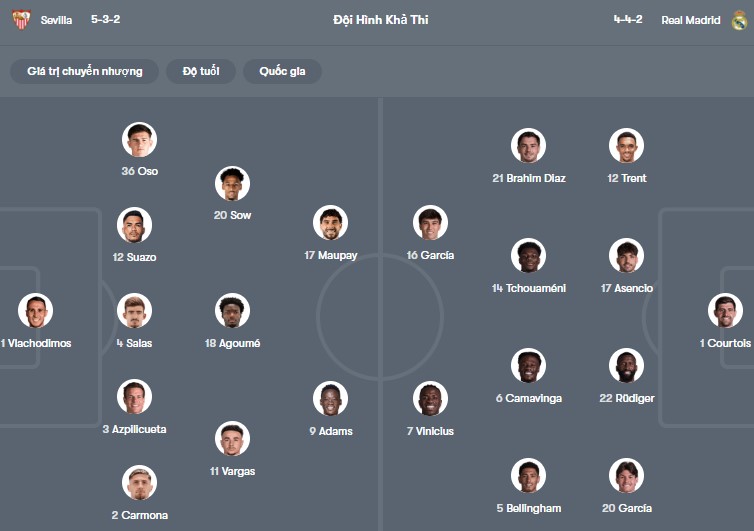Click 17 Maupay's player photo

[x=330, y=223]
